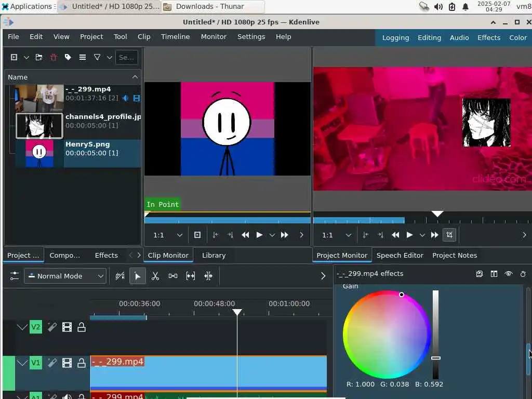This screenshot has width=532, height=399.
Task: Click the bin filter funnel icon
Action: (97, 57)
